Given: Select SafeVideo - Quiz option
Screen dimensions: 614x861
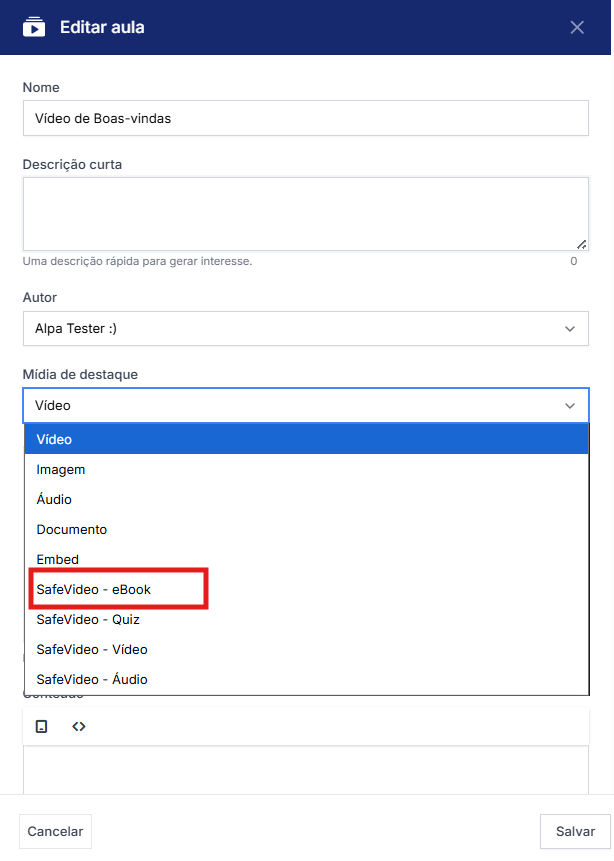Looking at the screenshot, I should (x=305, y=619).
